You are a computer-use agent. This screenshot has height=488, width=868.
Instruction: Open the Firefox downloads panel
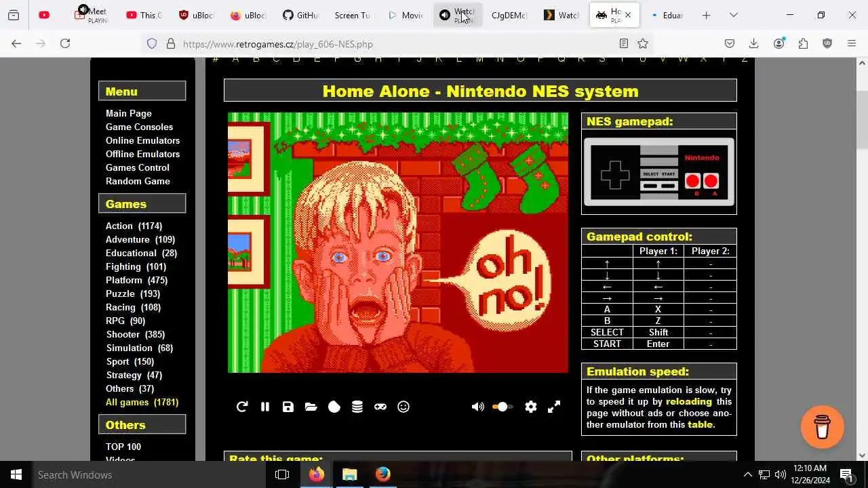pyautogui.click(x=753, y=43)
